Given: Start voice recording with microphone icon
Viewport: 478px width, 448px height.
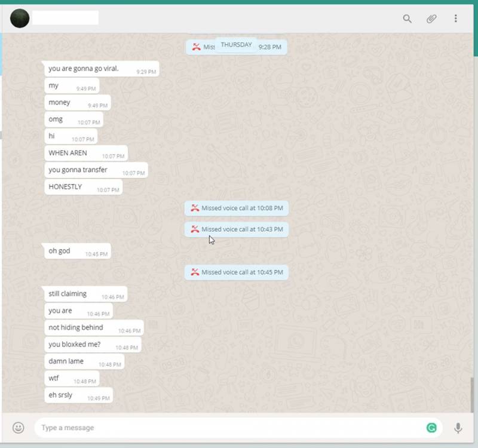Looking at the screenshot, I should [x=458, y=428].
